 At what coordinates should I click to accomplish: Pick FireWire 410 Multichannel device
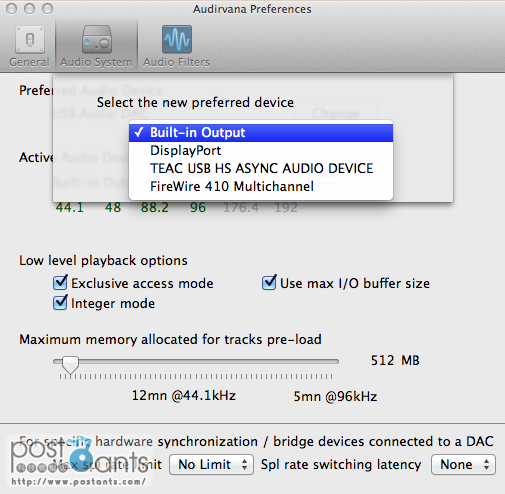tap(261, 186)
